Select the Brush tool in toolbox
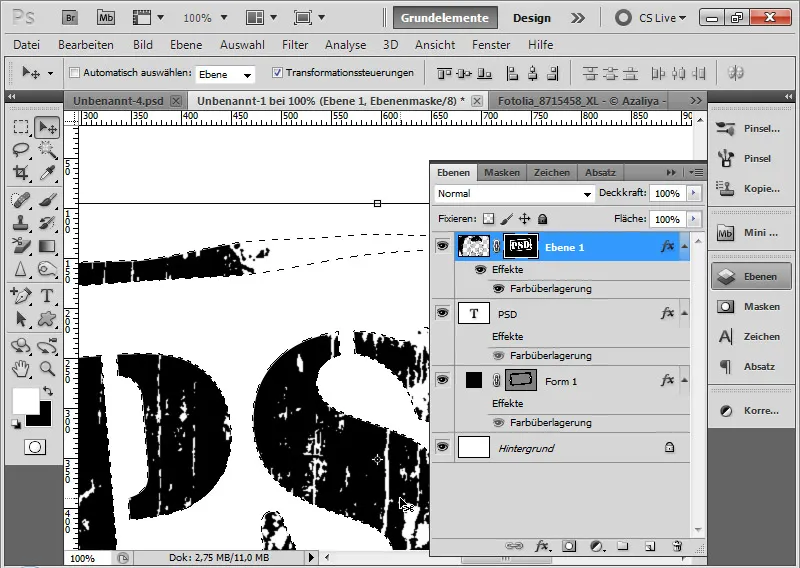Viewport: 800px width, 568px height. pyautogui.click(x=47, y=200)
